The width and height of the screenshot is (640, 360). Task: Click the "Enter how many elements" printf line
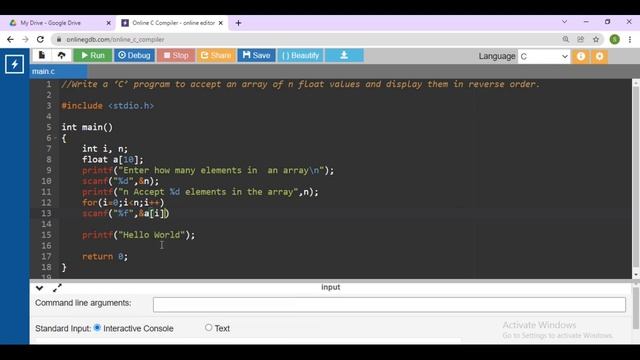(x=208, y=170)
